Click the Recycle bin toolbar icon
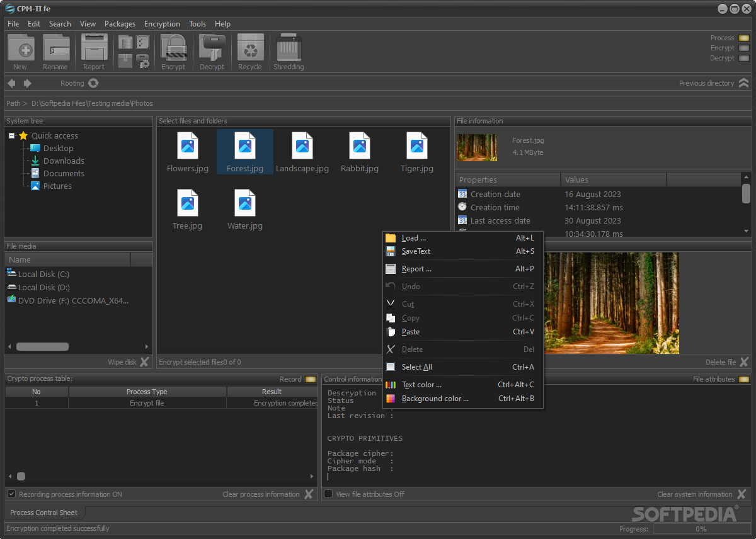Image resolution: width=756 pixels, height=539 pixels. click(x=251, y=48)
